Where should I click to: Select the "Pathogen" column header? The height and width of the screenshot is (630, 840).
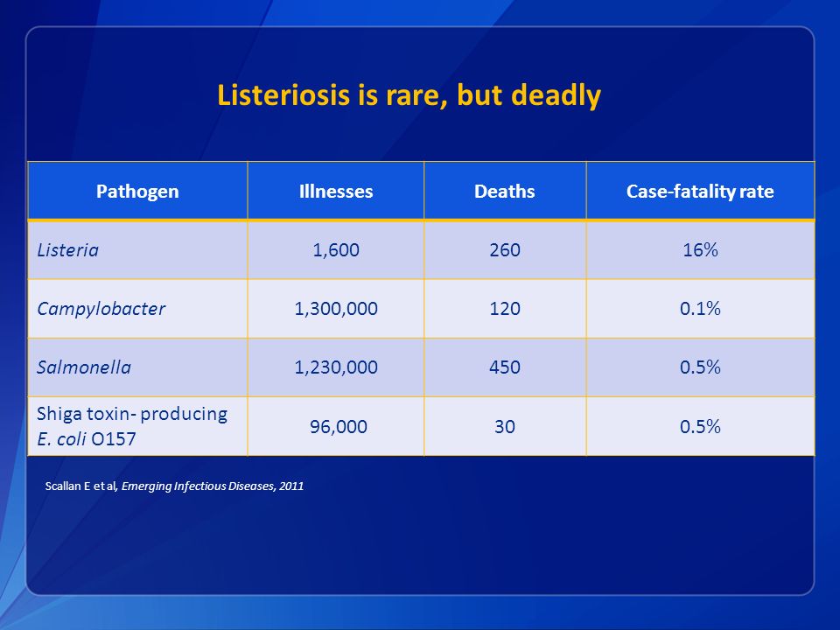[137, 191]
